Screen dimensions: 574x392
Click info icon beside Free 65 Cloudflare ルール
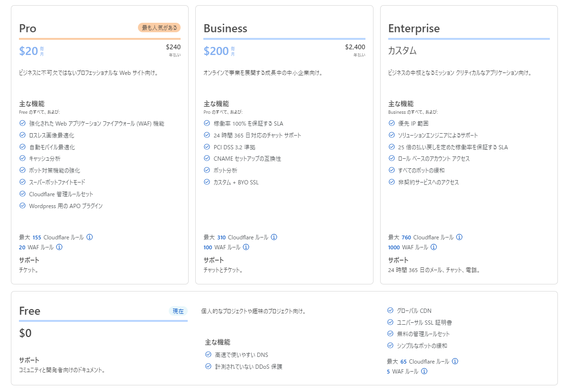pos(455,361)
